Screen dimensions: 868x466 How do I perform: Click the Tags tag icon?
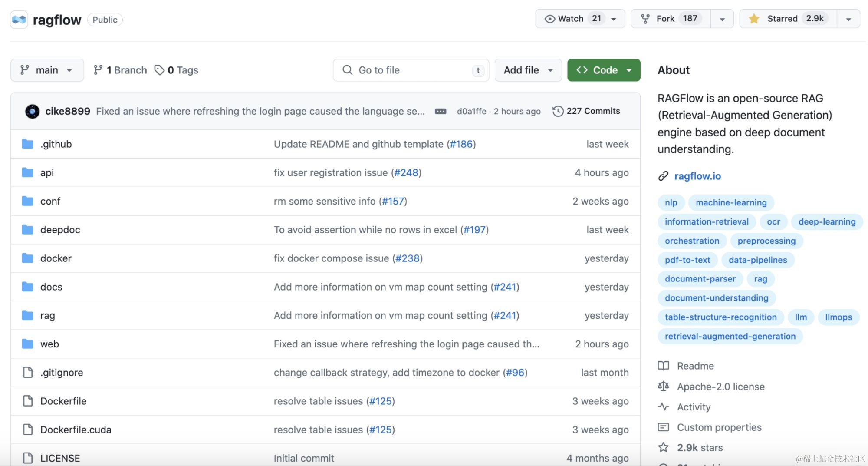click(x=159, y=70)
